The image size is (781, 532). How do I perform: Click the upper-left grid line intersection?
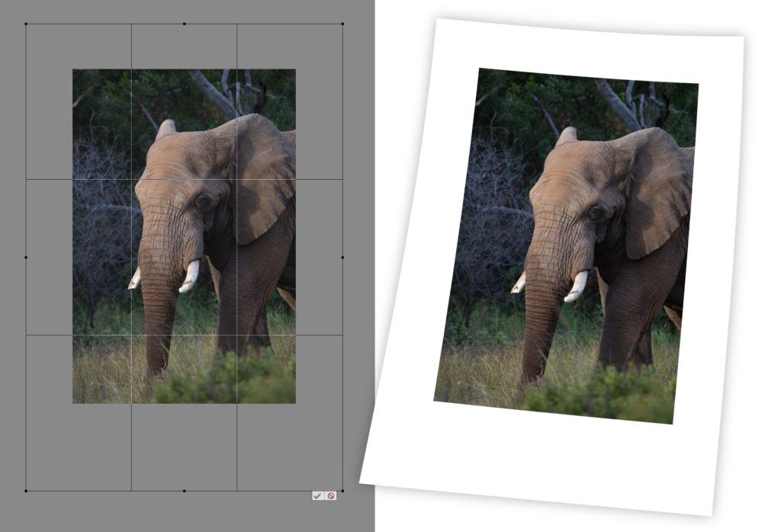tap(131, 179)
